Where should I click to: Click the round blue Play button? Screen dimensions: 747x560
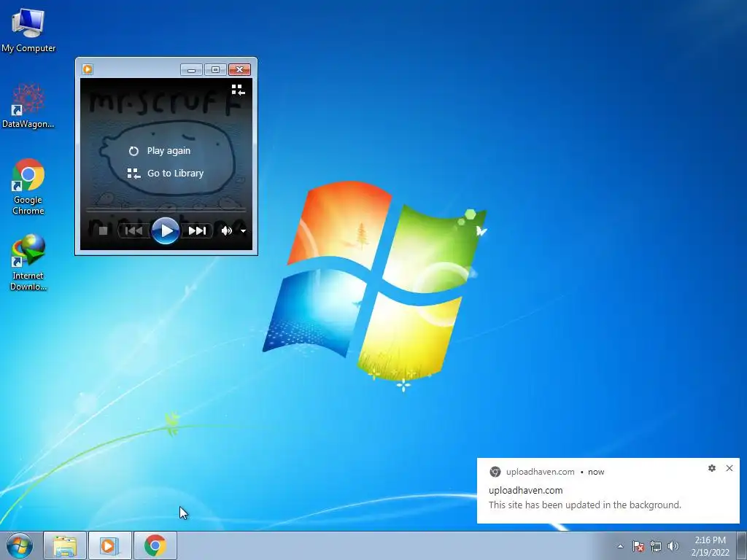pyautogui.click(x=166, y=231)
